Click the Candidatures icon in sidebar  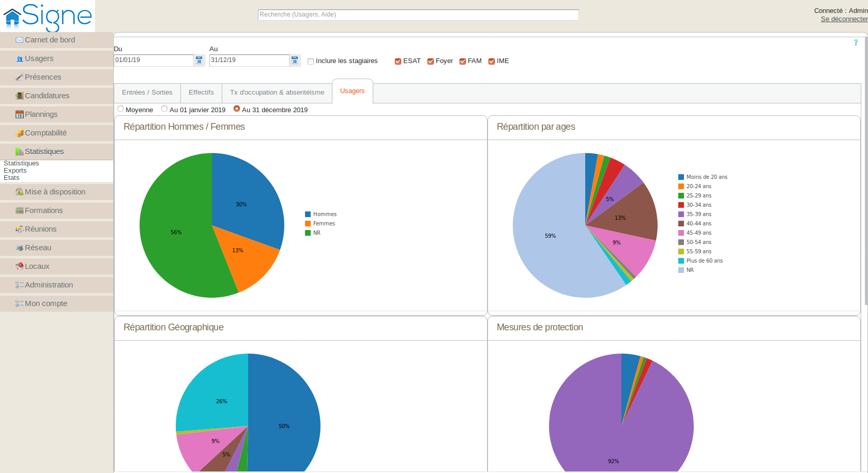tap(20, 96)
